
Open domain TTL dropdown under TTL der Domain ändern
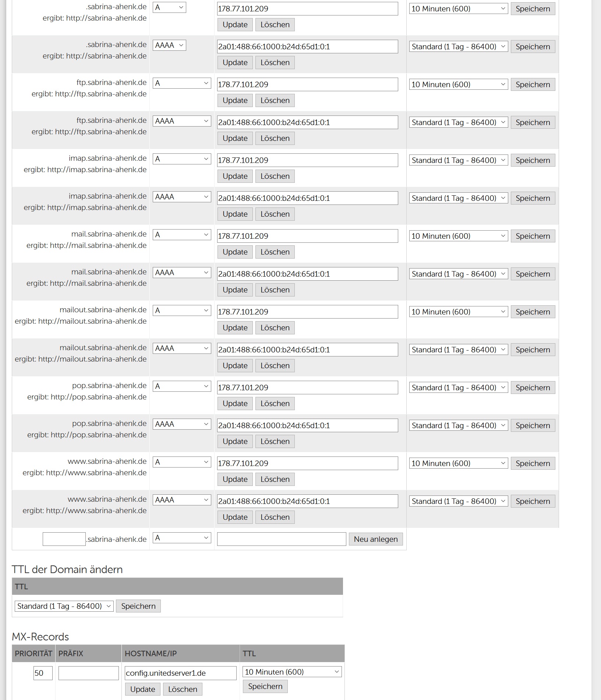coord(64,606)
